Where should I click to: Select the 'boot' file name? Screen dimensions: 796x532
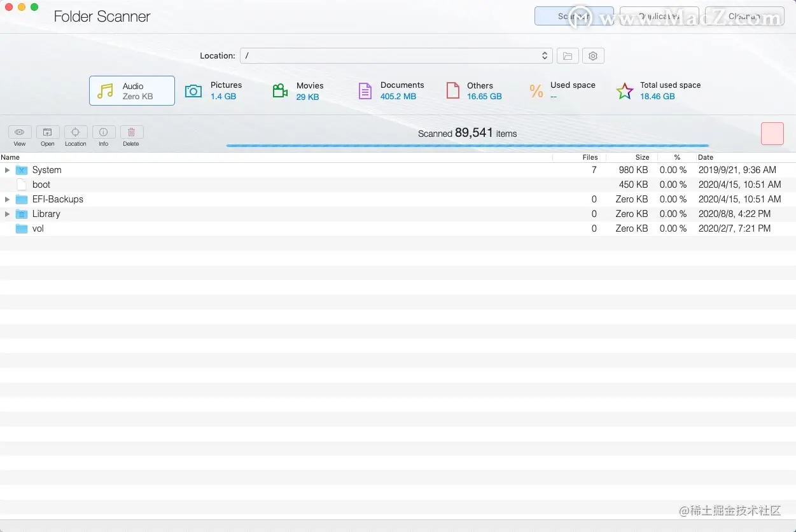[x=41, y=185]
